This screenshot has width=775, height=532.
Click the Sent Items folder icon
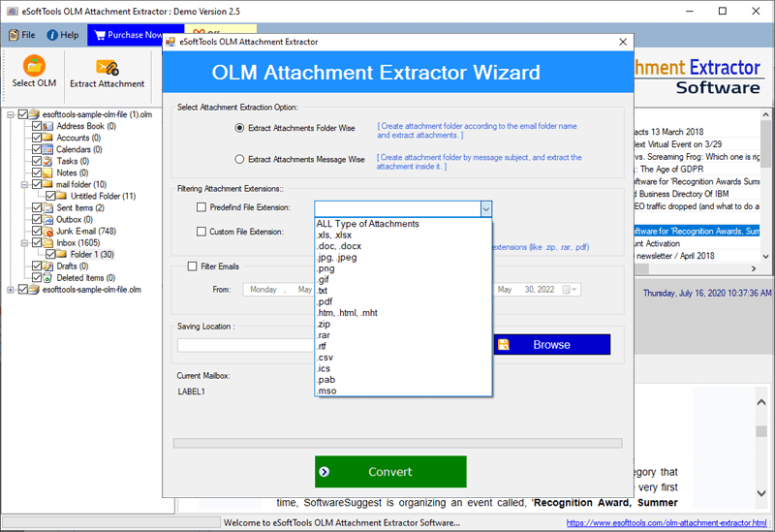pos(47,207)
